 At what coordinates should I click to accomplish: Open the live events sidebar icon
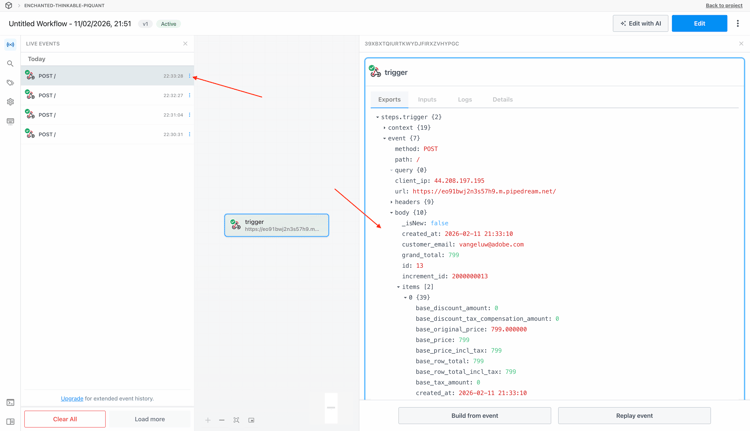tap(10, 44)
